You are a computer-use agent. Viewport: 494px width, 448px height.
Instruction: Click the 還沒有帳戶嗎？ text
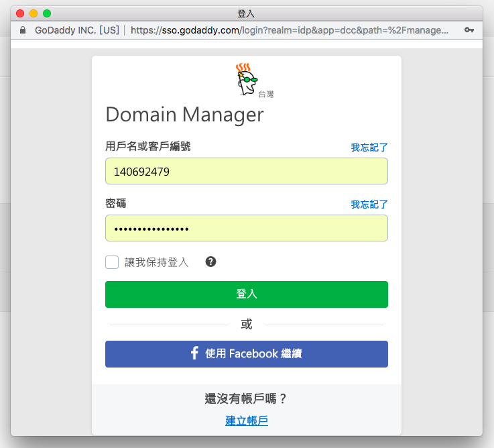point(246,398)
